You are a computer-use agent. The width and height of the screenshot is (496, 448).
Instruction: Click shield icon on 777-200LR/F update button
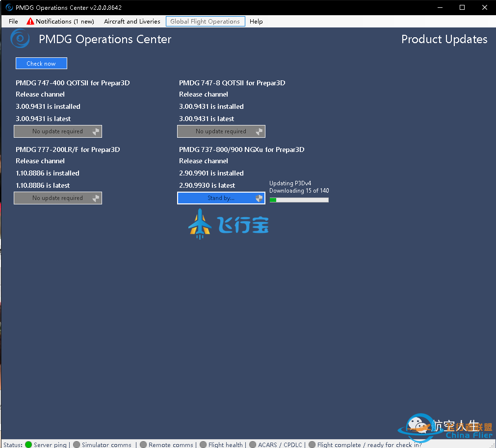pyautogui.click(x=96, y=198)
